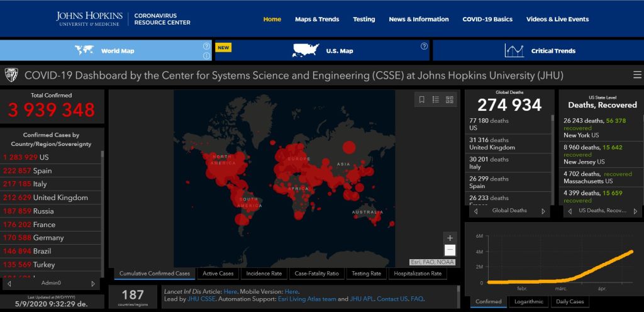Open the COVID-19 Basics menu
Image resolution: width=644 pixels, height=312 pixels.
[x=487, y=19]
